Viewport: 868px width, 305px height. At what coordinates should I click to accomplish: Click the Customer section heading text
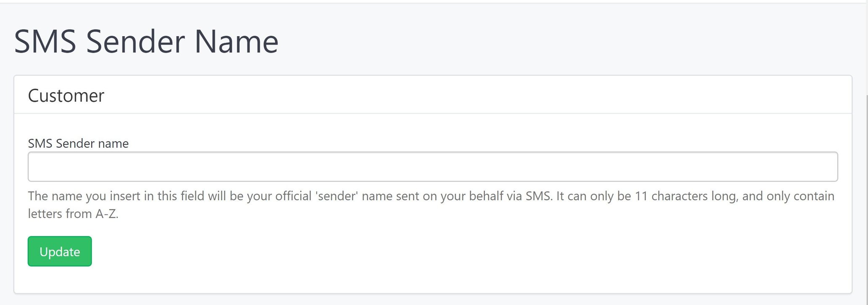(66, 95)
